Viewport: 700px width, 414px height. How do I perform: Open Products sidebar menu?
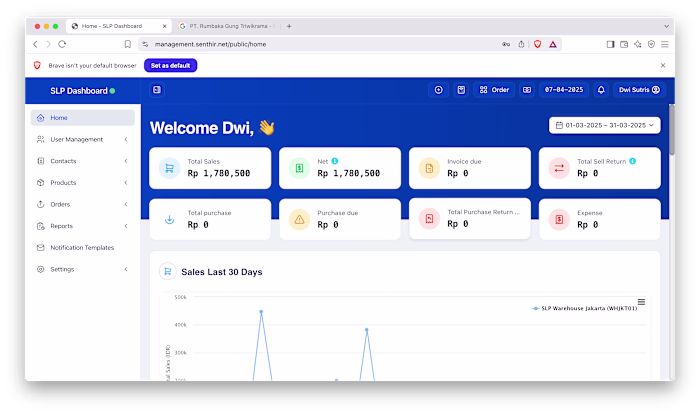tap(83, 183)
